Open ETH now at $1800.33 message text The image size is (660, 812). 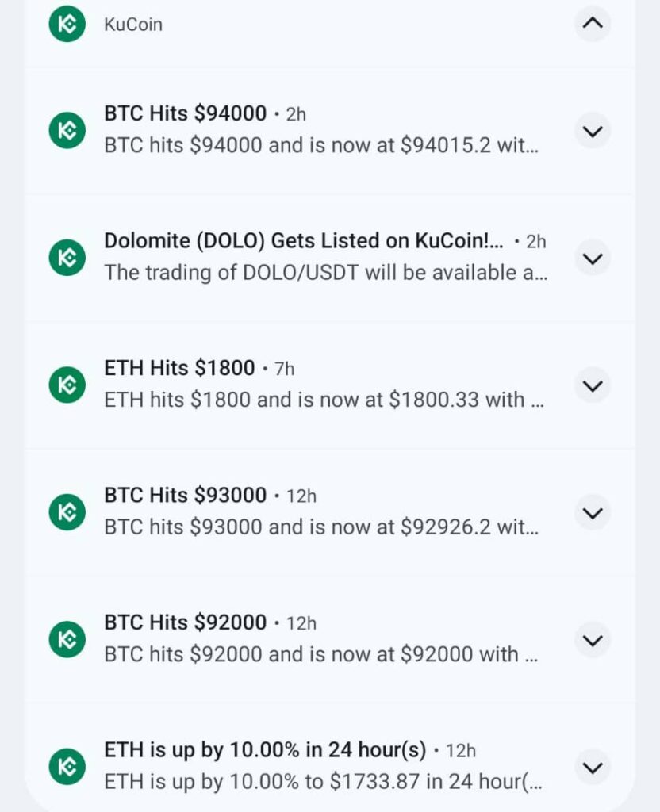click(x=324, y=400)
